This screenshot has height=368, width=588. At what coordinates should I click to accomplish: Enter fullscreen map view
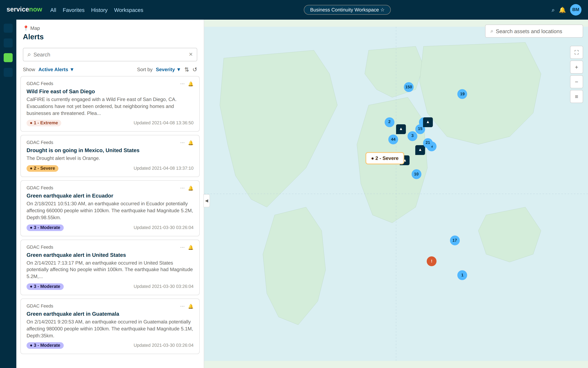(x=576, y=52)
